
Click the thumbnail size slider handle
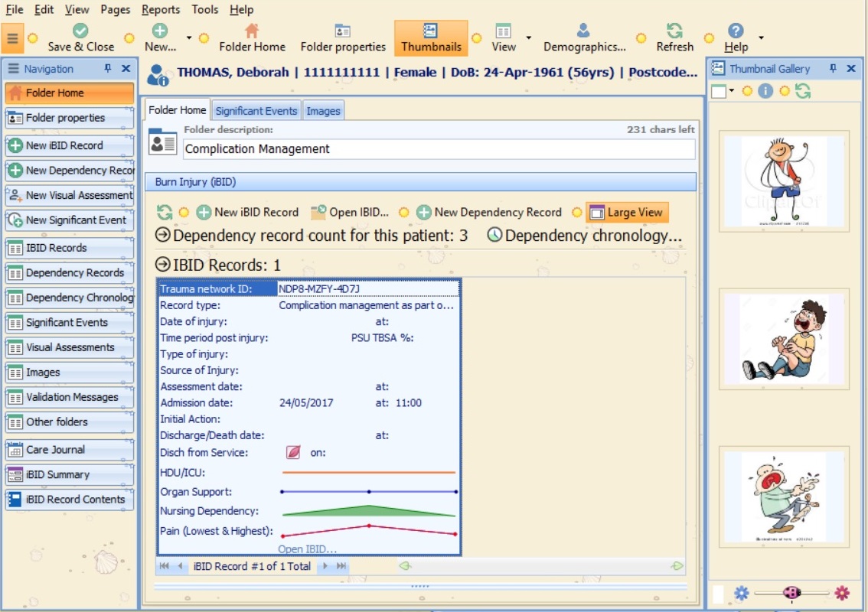click(x=791, y=593)
